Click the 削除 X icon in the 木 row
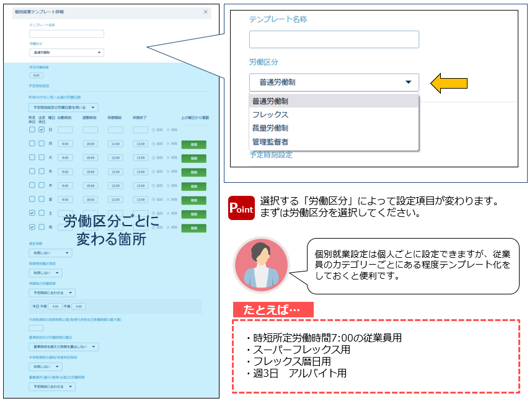Viewport: 532px width, 401px height. click(167, 185)
